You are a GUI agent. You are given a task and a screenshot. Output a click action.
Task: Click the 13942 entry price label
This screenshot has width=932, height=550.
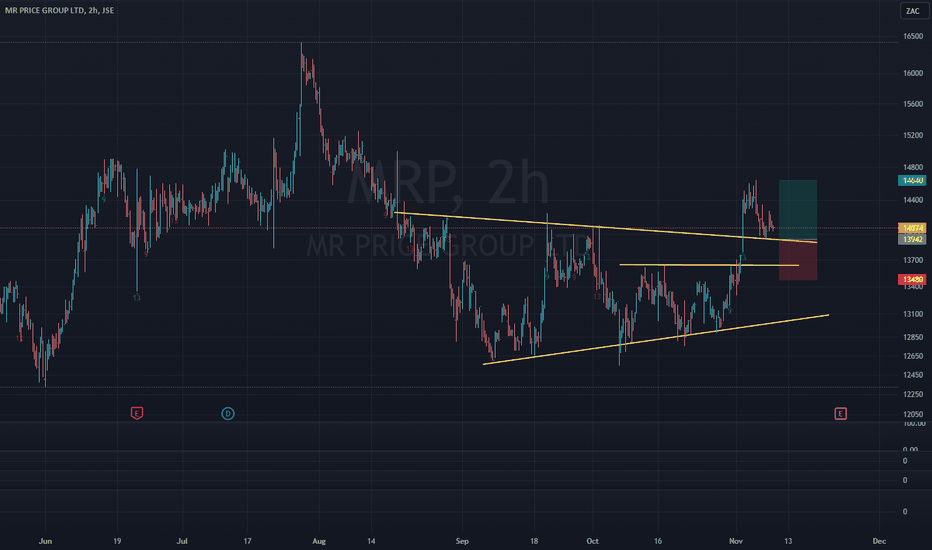912,239
